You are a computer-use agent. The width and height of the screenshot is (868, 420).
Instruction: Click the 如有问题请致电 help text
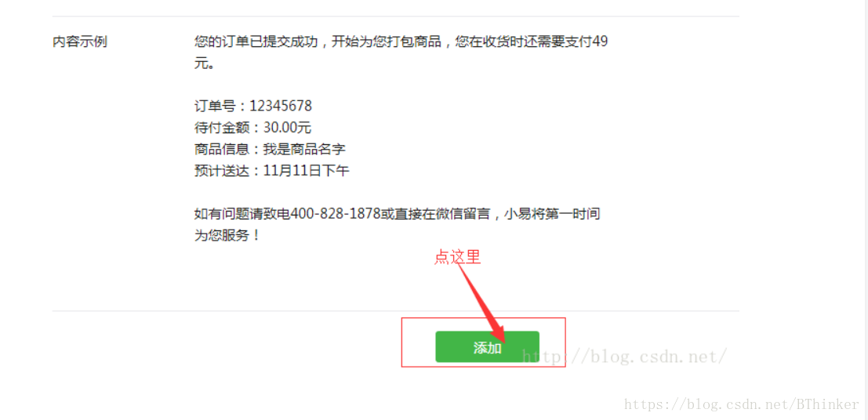(242, 214)
